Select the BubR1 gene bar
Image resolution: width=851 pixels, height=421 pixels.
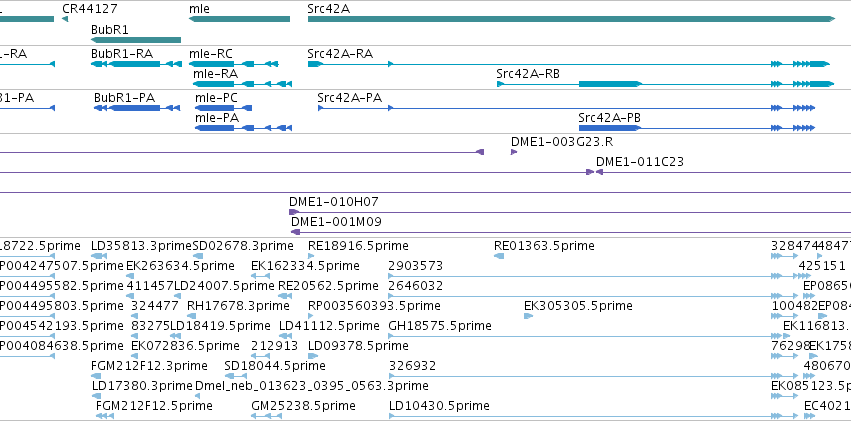coord(136,40)
